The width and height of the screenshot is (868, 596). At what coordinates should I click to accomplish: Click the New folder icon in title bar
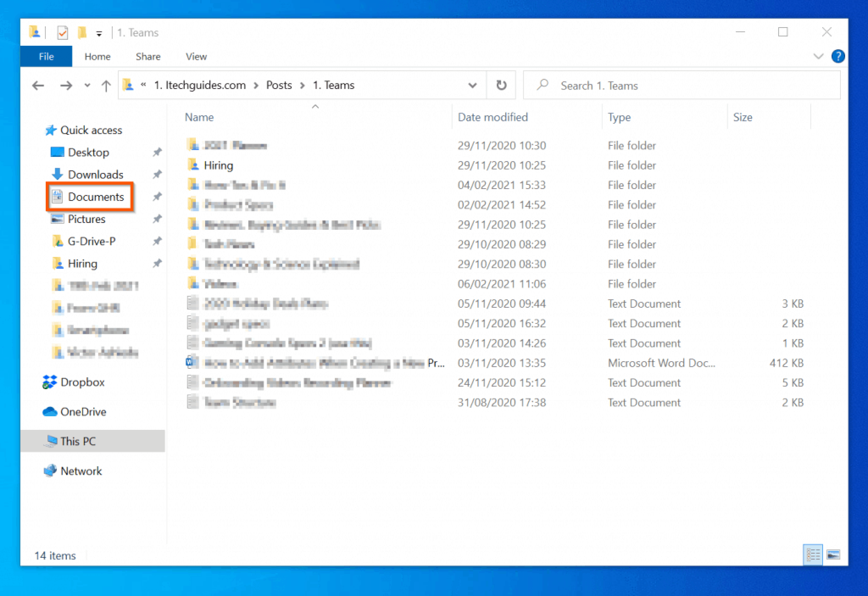click(x=82, y=33)
